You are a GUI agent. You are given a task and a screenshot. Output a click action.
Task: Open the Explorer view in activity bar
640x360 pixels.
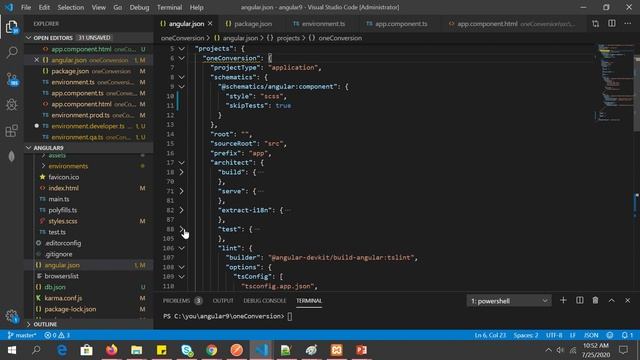(x=12, y=27)
